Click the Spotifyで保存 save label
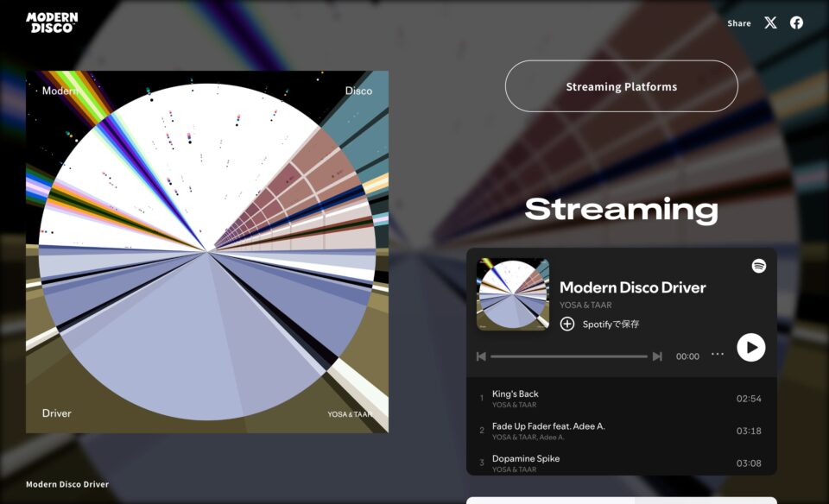Image resolution: width=829 pixels, height=504 pixels. click(611, 324)
